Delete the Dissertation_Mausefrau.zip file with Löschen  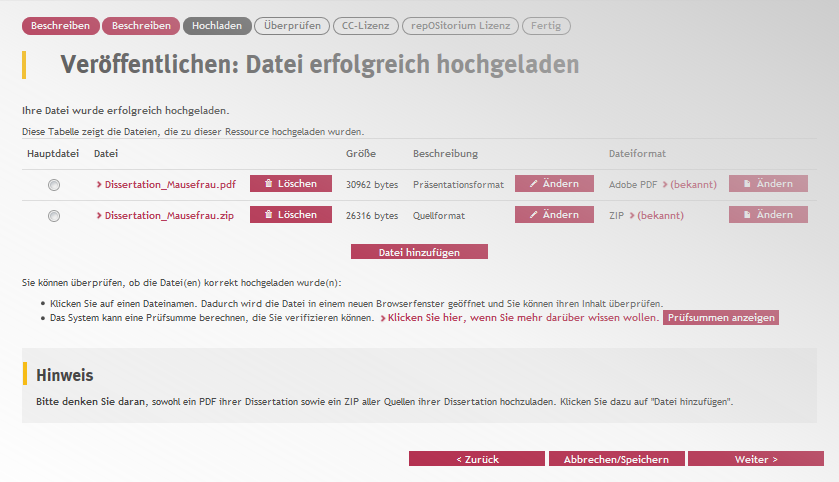(291, 215)
